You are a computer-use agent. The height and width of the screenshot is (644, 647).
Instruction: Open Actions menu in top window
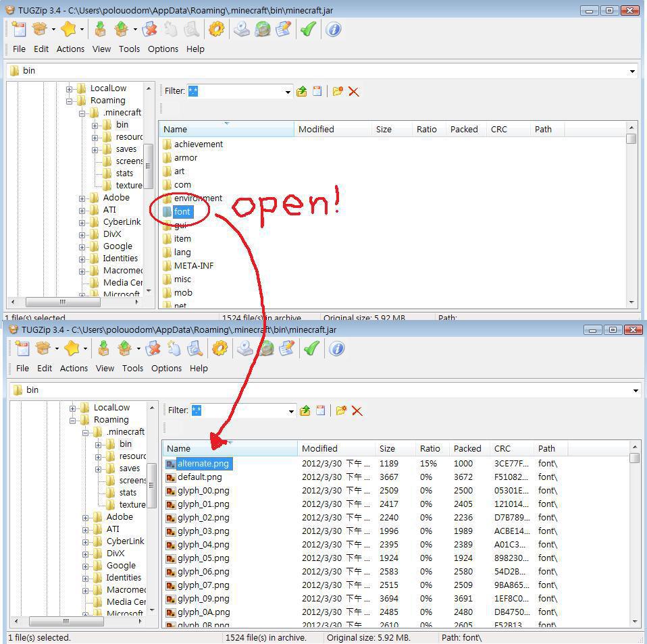70,49
